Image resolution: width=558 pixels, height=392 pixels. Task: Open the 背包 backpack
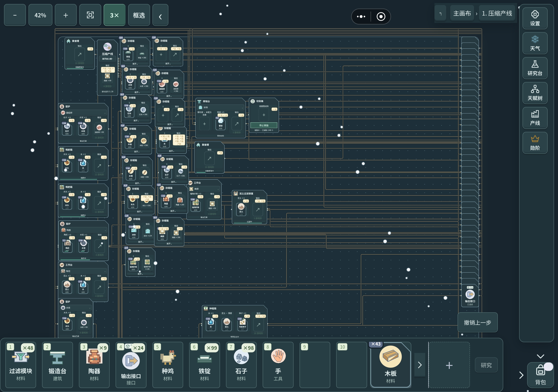point(540,375)
